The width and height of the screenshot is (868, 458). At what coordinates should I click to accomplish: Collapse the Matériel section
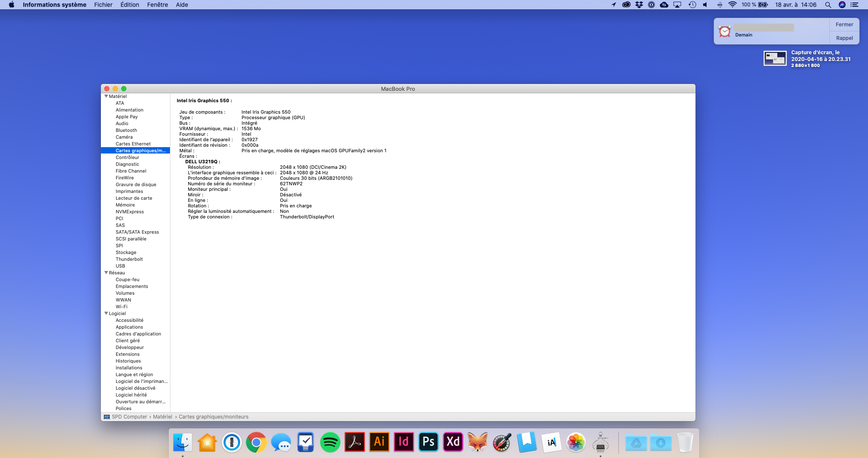click(x=106, y=96)
